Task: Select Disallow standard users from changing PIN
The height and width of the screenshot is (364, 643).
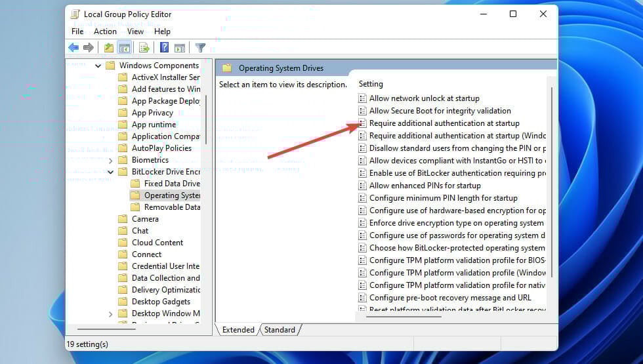Action: (457, 148)
